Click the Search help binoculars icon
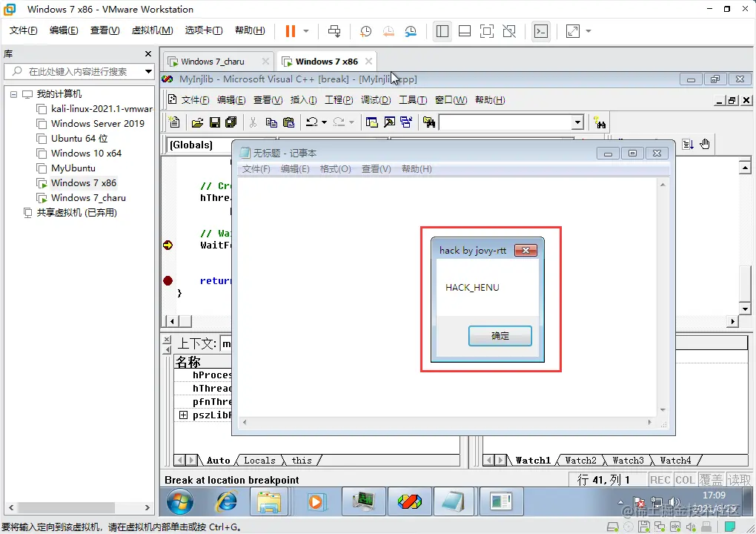The height and width of the screenshot is (534, 756). [x=600, y=124]
